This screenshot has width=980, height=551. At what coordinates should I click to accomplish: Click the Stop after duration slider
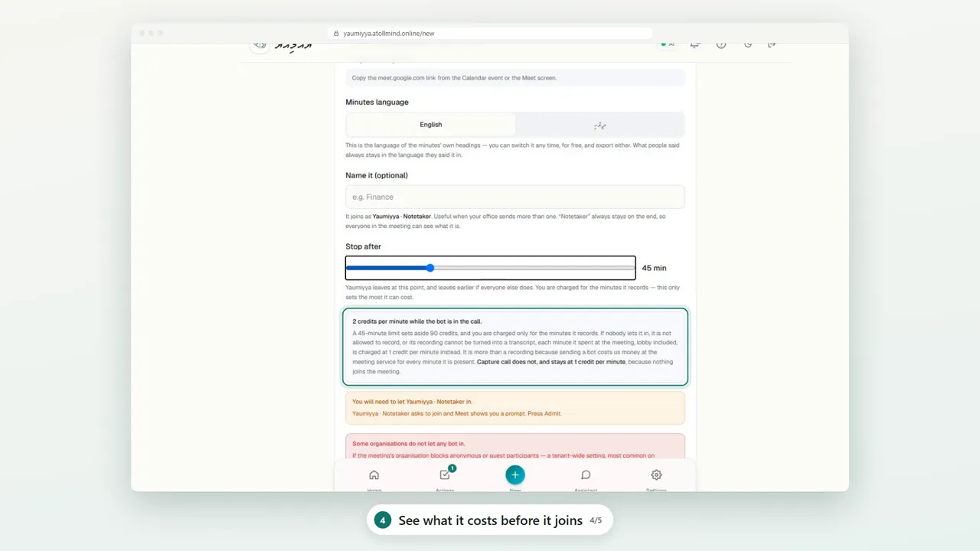pos(490,268)
